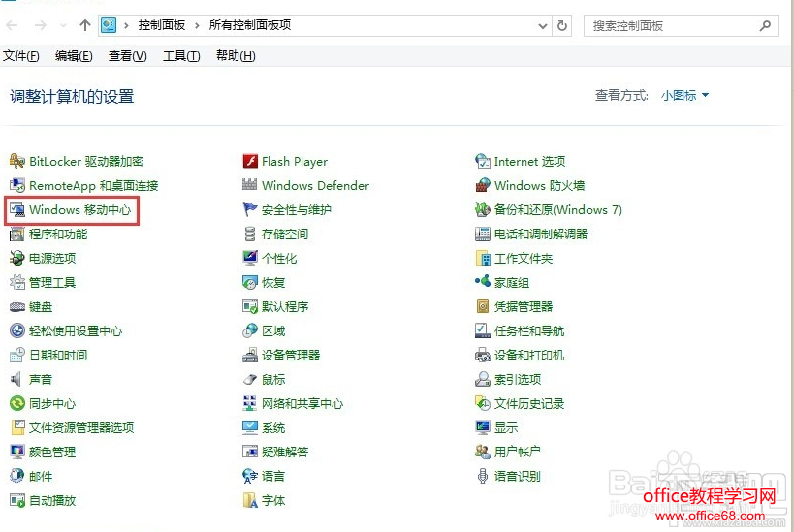Open the recent locations dropdown arrow
This screenshot has width=794, height=532.
(63, 25)
